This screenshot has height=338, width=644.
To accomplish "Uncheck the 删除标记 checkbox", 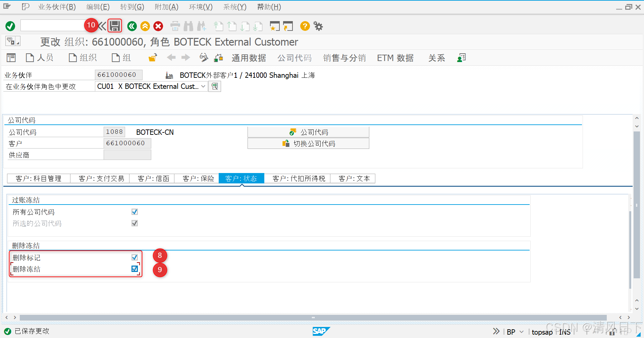I will pos(135,257).
